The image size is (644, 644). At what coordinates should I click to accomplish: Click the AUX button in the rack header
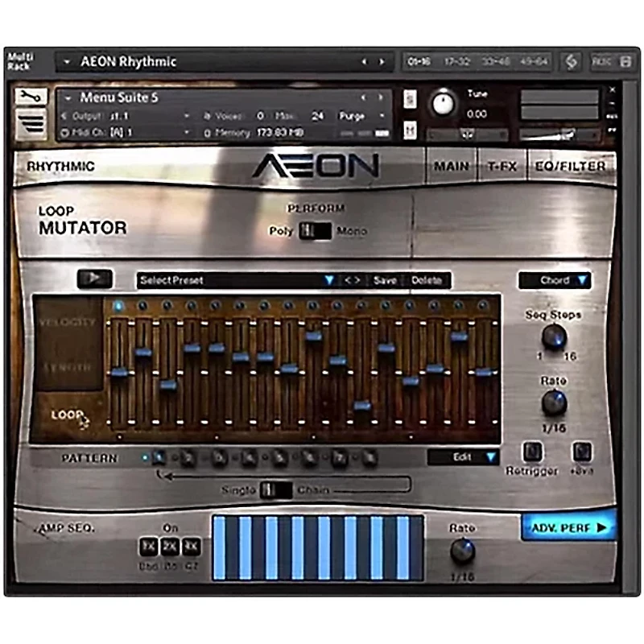pos(601,62)
